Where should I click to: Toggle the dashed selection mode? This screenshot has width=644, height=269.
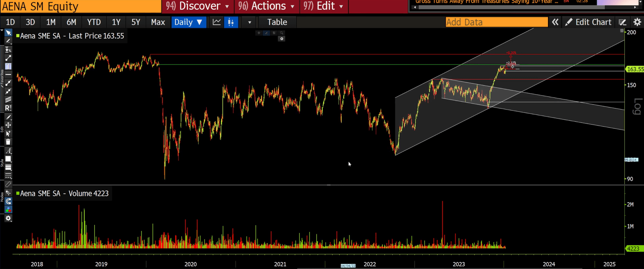coord(8,184)
